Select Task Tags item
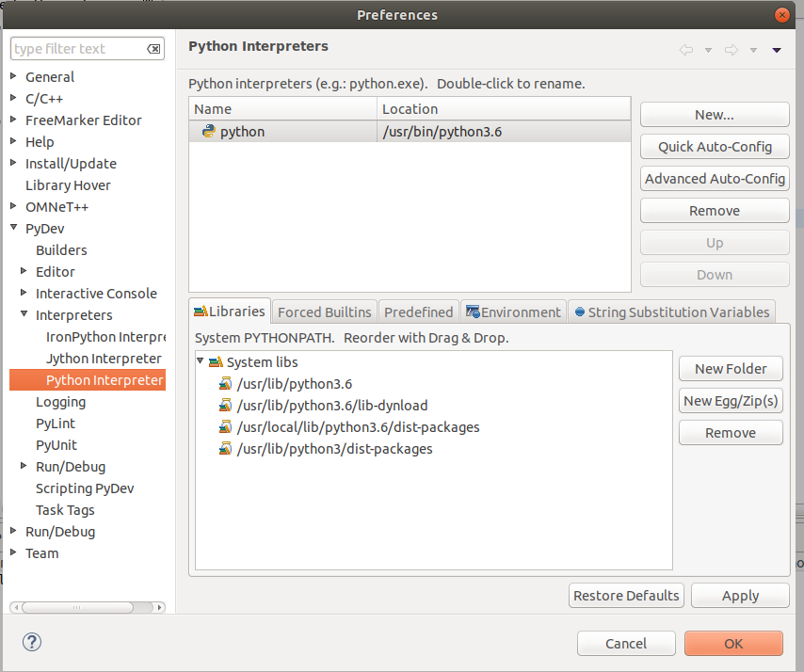Screen dimensions: 804x672 (x=65, y=510)
